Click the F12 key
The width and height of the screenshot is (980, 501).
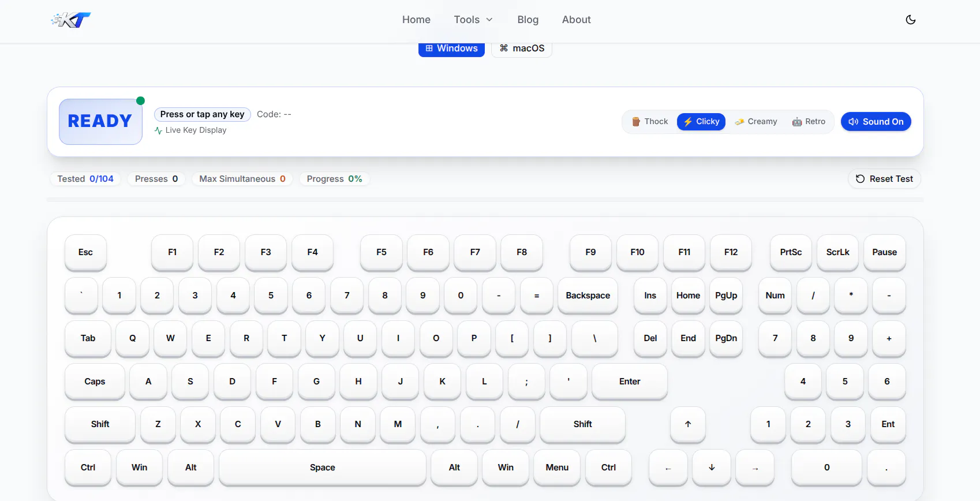[x=731, y=252]
